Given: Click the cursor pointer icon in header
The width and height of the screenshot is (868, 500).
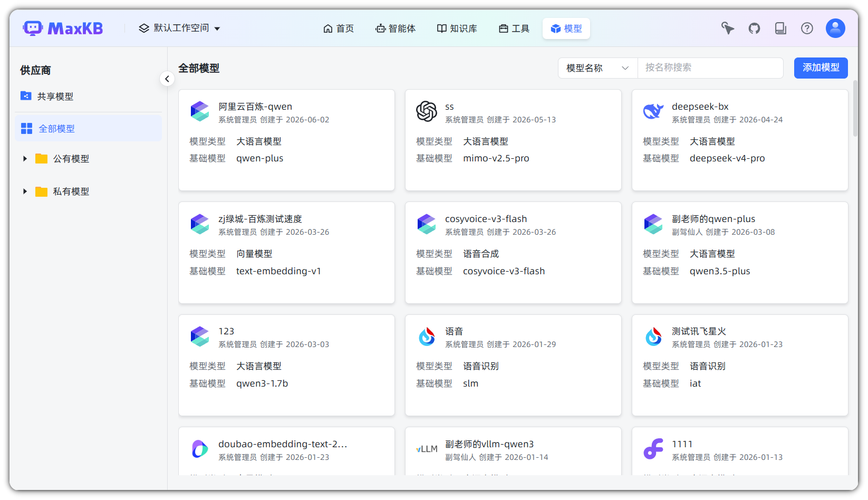Looking at the screenshot, I should coord(728,28).
